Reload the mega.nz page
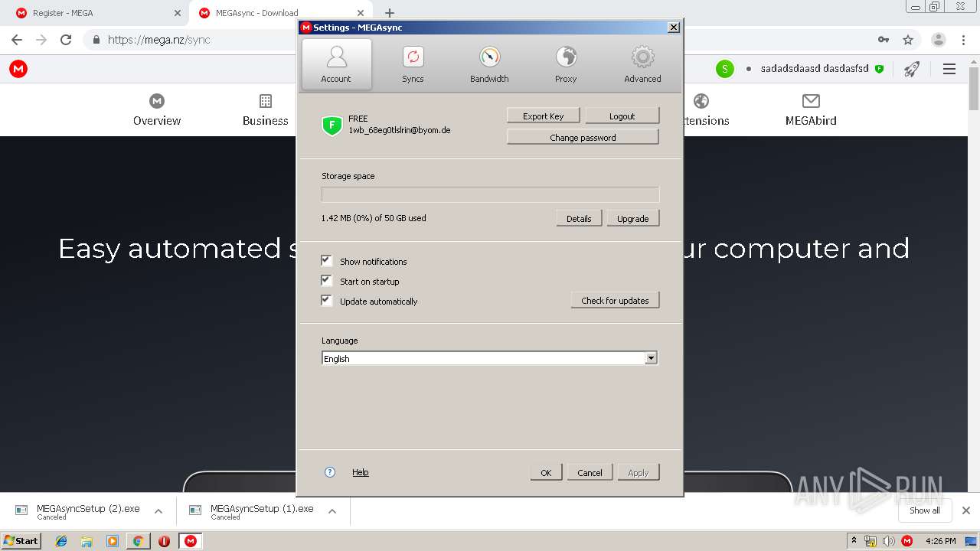Viewport: 980px width, 551px height. point(66,40)
